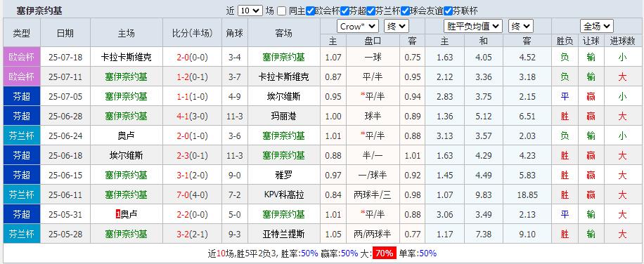This screenshot has width=644, height=264.
Task: Select handicap 两球半/三 in KPV科高拉 row
Action: pos(373,194)
